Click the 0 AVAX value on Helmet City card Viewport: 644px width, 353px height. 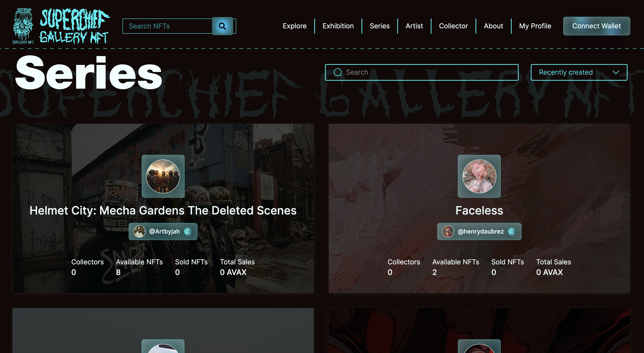click(233, 272)
